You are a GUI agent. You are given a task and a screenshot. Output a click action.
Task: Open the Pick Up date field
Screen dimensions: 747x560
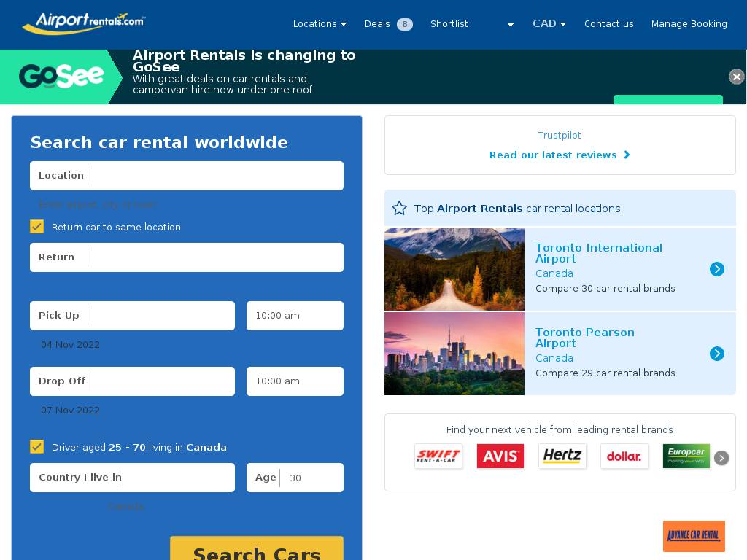pos(133,315)
